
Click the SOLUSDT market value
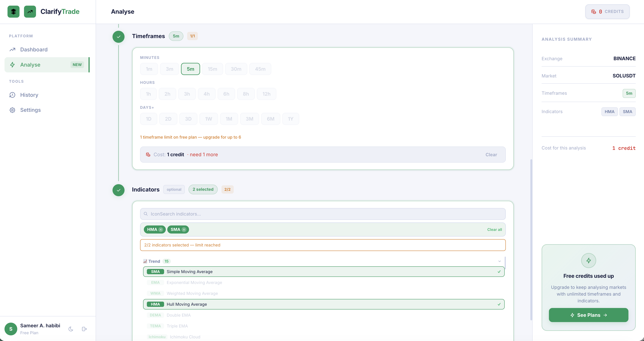[624, 76]
